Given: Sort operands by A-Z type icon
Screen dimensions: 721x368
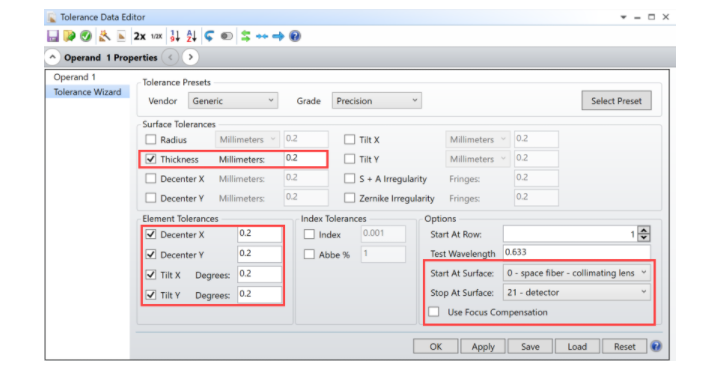Looking at the screenshot, I should [x=192, y=36].
